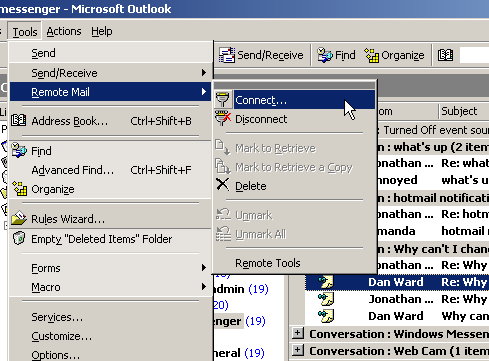
Task: Select Delete in Remote Mail submenu
Action: [294, 186]
